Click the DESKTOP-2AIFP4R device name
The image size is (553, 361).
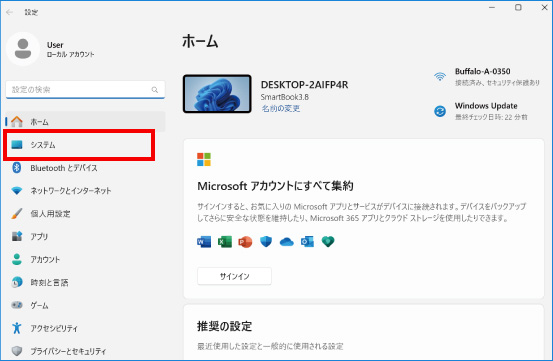tap(304, 85)
